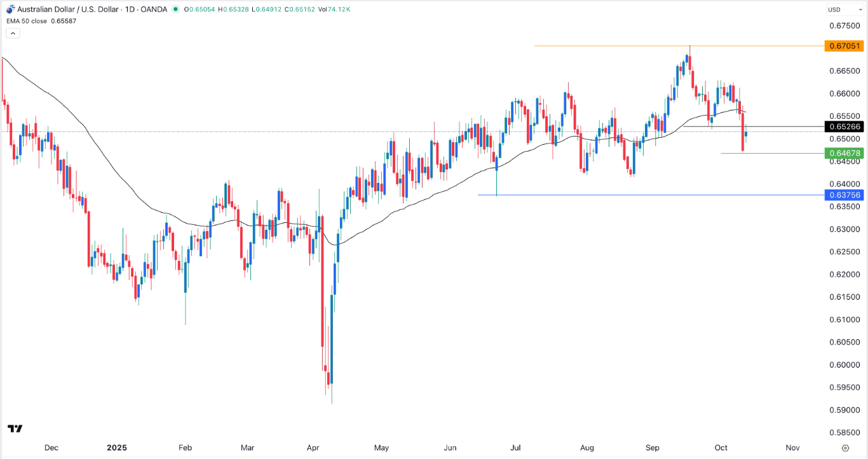Select the orange 0.67051 price label
This screenshot has width=868, height=459.
coord(845,46)
